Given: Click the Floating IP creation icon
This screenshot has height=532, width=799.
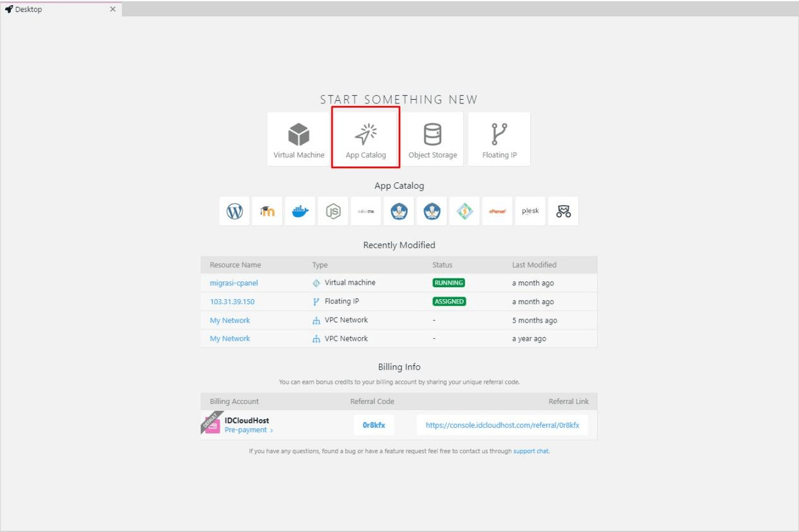Looking at the screenshot, I should tap(499, 138).
